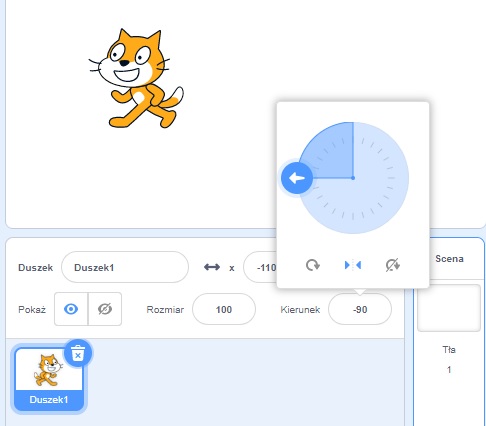This screenshot has width=486, height=426.
Task: Edit the Duszek sprite name field
Action: coord(125,267)
